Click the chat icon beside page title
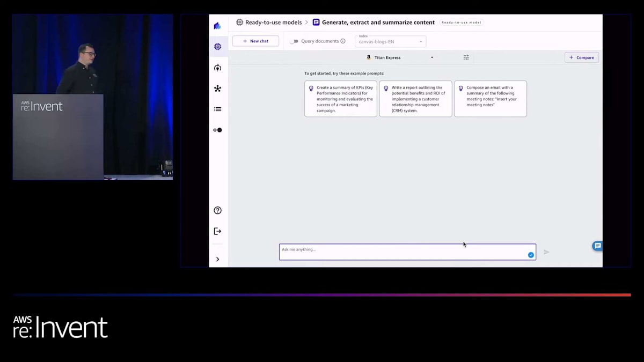The image size is (644, 362). [x=316, y=23]
